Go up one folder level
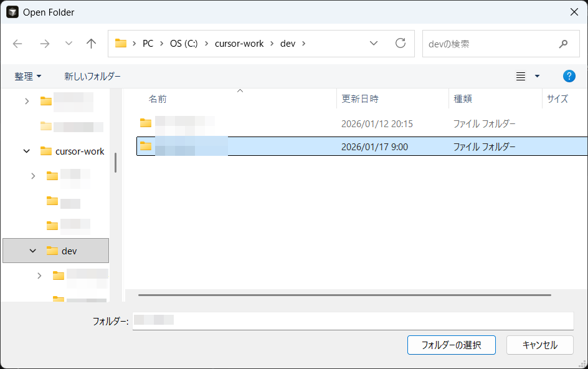The width and height of the screenshot is (588, 369). pos(92,44)
